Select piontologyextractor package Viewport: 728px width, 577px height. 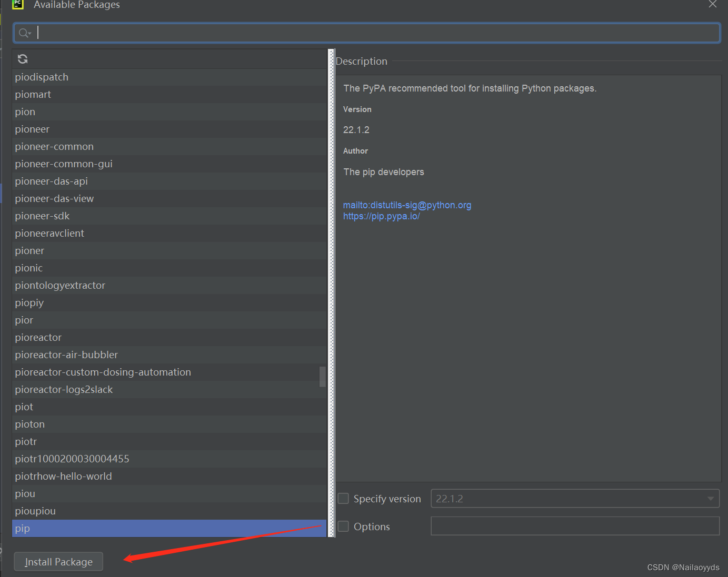coord(169,286)
